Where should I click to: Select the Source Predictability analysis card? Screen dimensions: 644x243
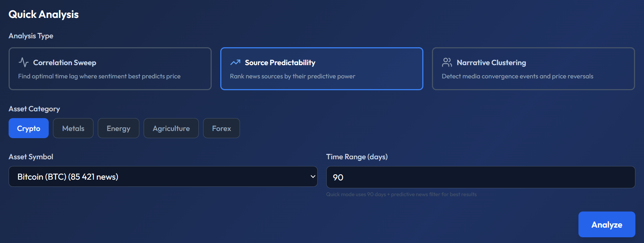[321, 69]
